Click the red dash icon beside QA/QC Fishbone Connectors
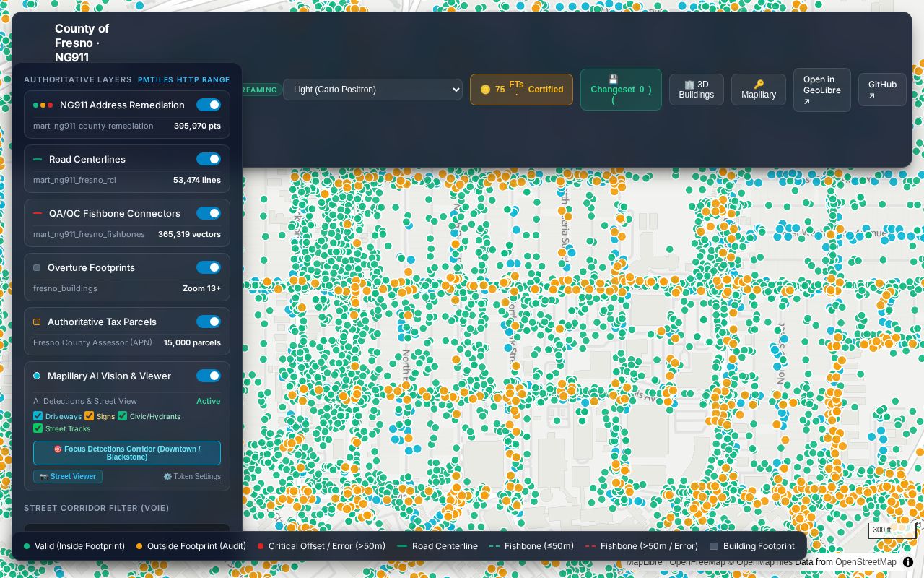The image size is (924, 578). [x=38, y=213]
